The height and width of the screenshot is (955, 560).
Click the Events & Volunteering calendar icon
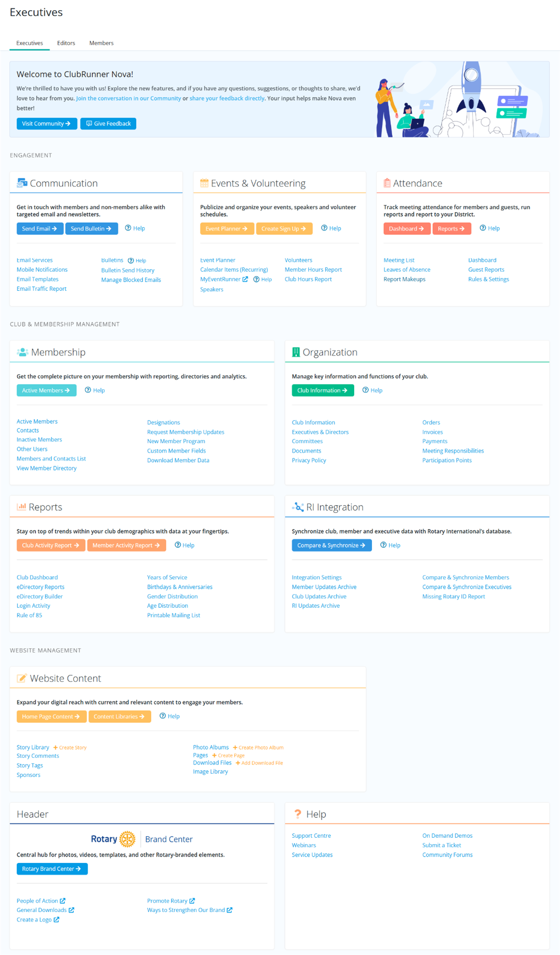pos(204,183)
